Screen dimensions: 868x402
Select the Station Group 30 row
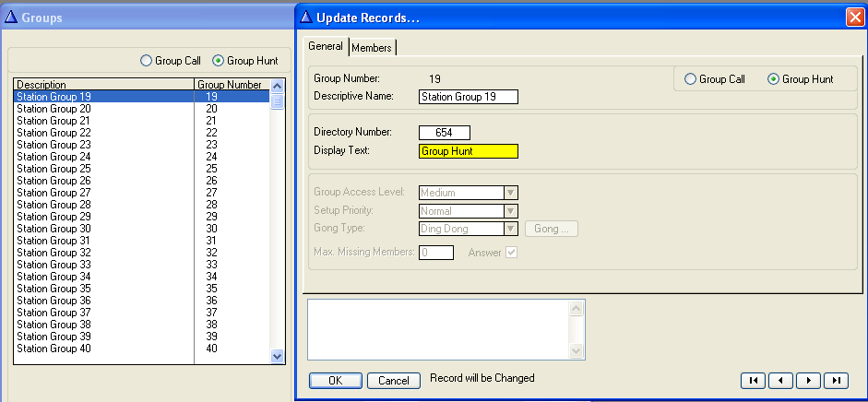(142, 229)
